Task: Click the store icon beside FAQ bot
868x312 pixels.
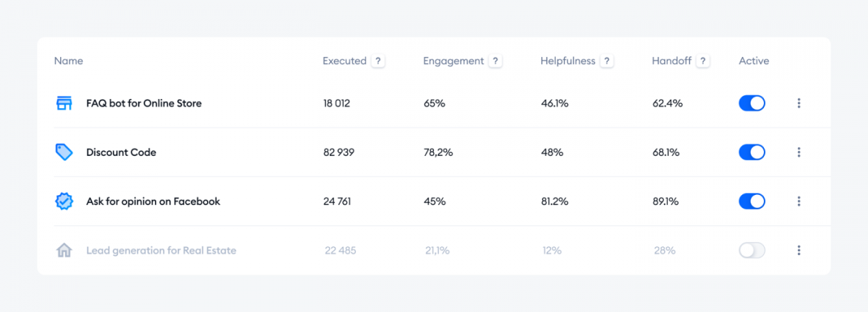Action: [x=64, y=103]
